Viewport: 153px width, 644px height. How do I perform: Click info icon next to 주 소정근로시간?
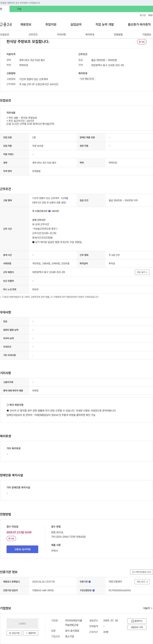point(49,211)
